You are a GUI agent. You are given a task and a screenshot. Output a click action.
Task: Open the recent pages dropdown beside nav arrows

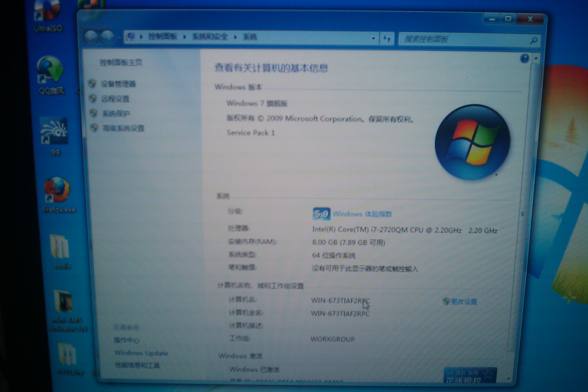[119, 38]
